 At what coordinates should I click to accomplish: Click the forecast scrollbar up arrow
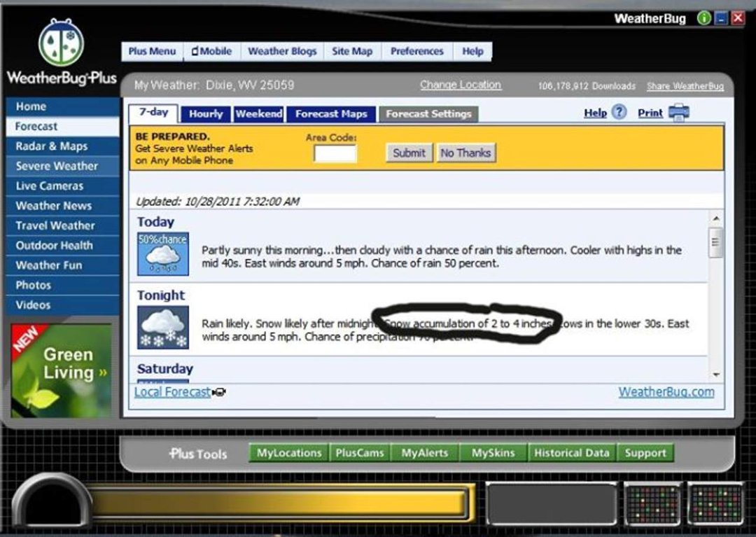point(716,219)
